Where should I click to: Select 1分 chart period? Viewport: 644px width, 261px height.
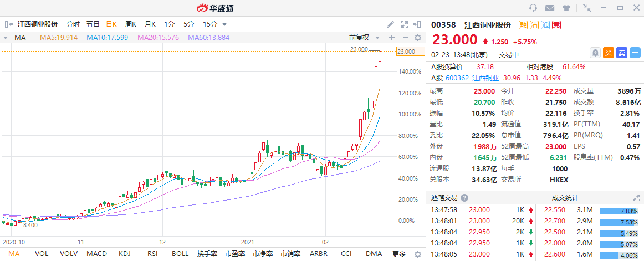pyautogui.click(x=169, y=24)
